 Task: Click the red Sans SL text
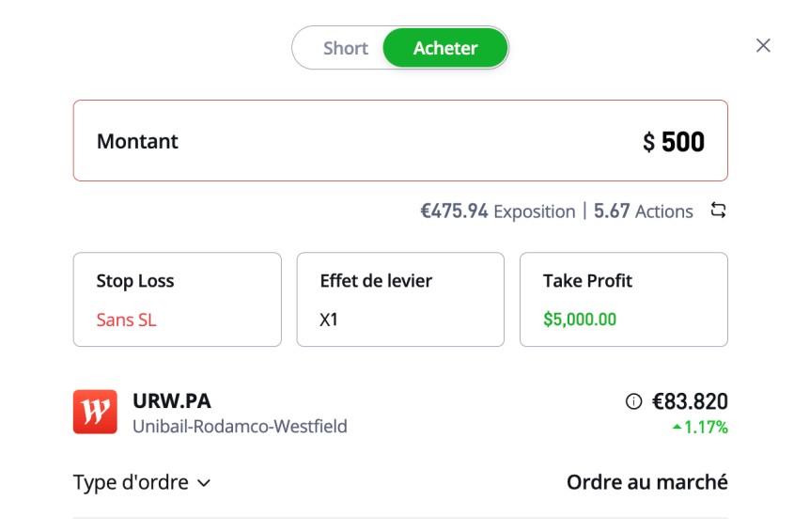pyautogui.click(x=126, y=320)
